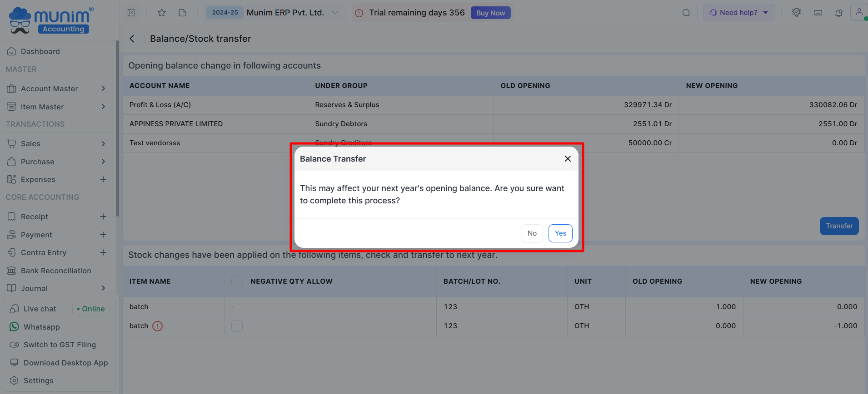Confirm with the Yes button
This screenshot has height=394, width=868.
pyautogui.click(x=560, y=233)
